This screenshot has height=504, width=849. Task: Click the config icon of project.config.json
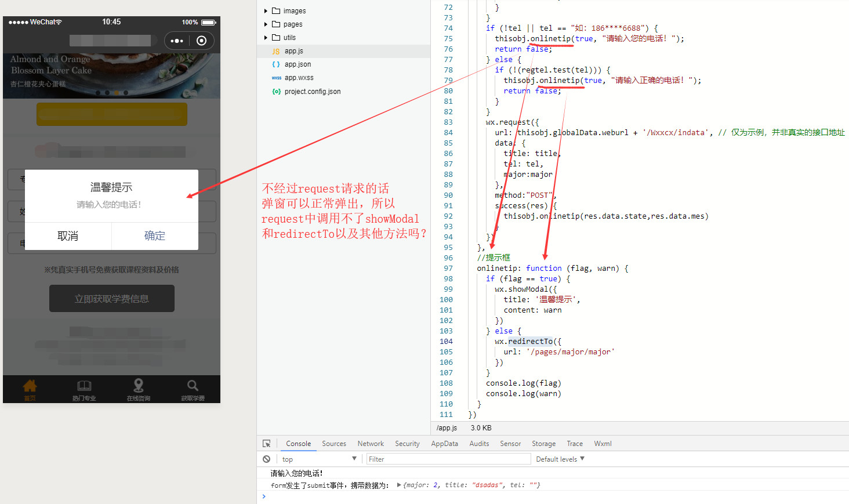(276, 92)
